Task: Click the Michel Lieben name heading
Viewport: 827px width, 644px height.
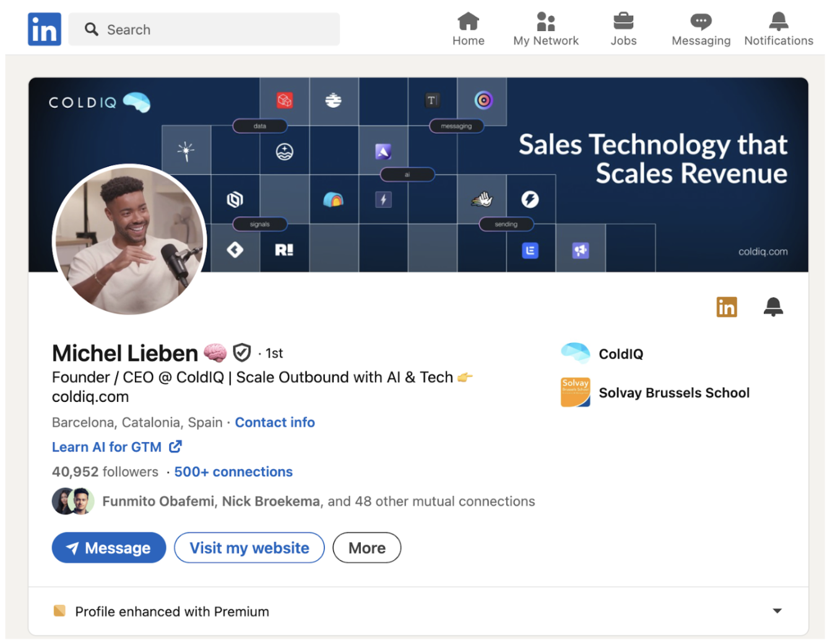Action: tap(125, 353)
